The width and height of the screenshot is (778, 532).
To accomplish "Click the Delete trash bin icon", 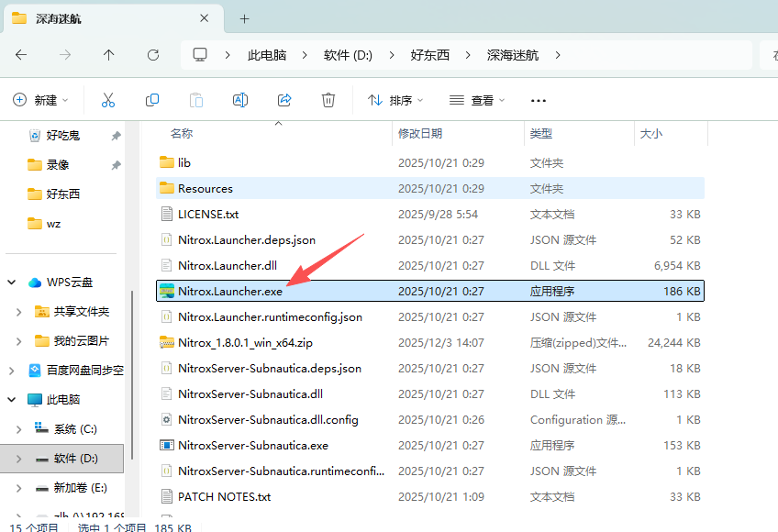I will (x=328, y=100).
